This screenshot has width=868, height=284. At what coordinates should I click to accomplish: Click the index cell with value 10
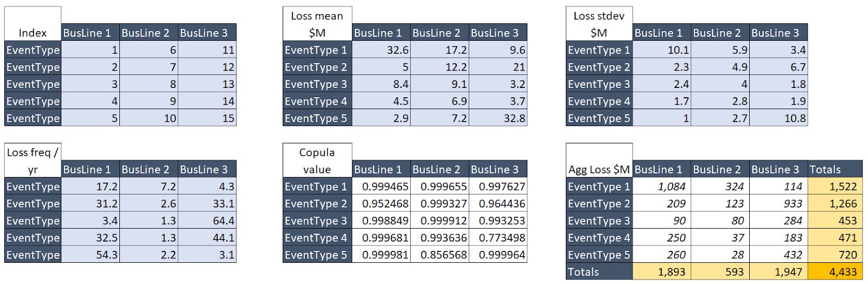tap(149, 118)
